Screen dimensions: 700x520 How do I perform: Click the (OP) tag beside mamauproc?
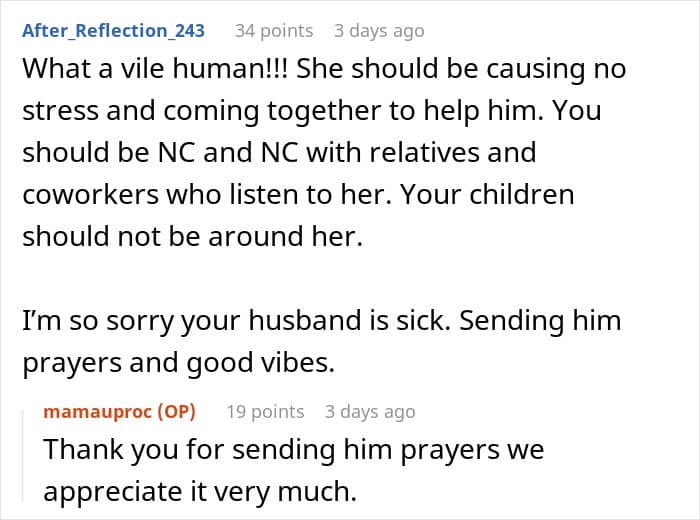tap(180, 411)
